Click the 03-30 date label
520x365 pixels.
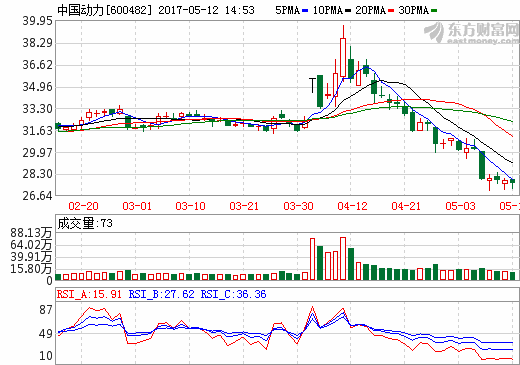point(298,206)
